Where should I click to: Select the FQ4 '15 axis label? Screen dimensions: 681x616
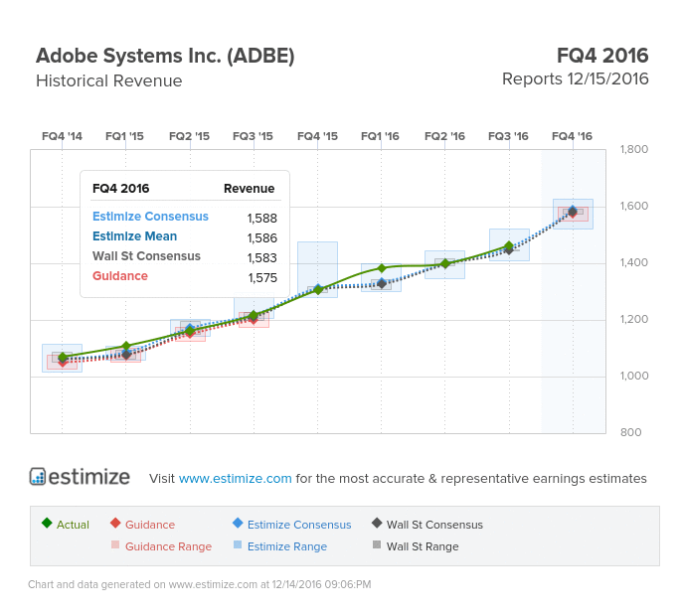pyautogui.click(x=317, y=136)
